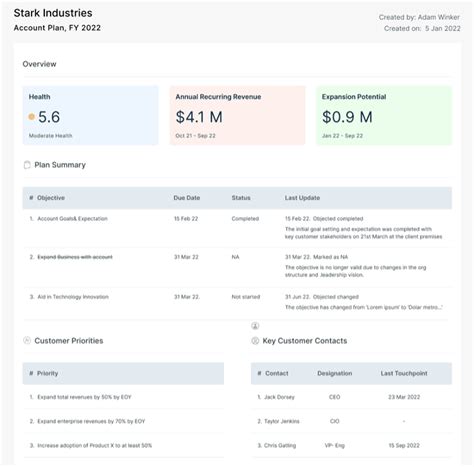Click the Customer Priorities section icon
Image resolution: width=474 pixels, height=467 pixels.
point(27,340)
